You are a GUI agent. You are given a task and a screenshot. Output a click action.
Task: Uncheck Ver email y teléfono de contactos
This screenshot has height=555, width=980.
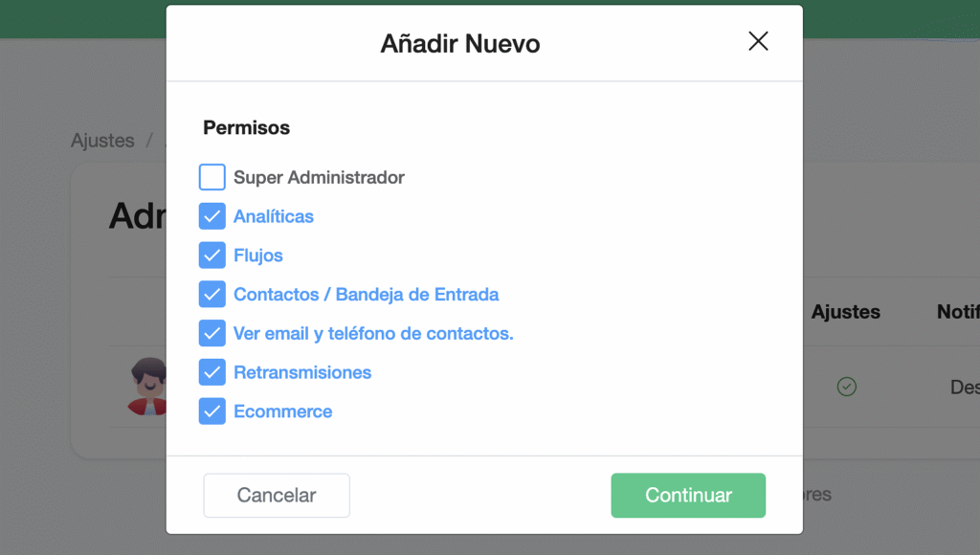(212, 334)
